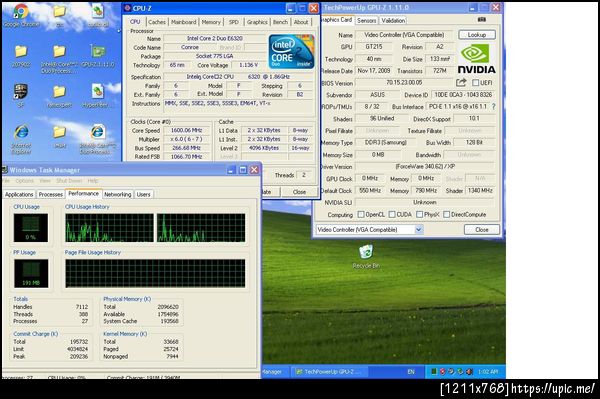Click the Lookup button in GPU-Z

tap(477, 35)
